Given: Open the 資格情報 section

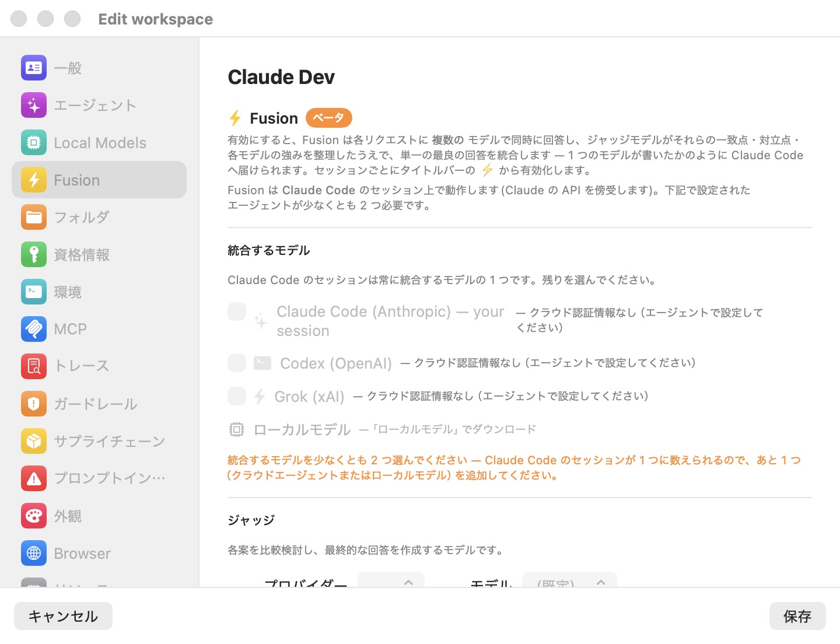Looking at the screenshot, I should click(x=99, y=255).
